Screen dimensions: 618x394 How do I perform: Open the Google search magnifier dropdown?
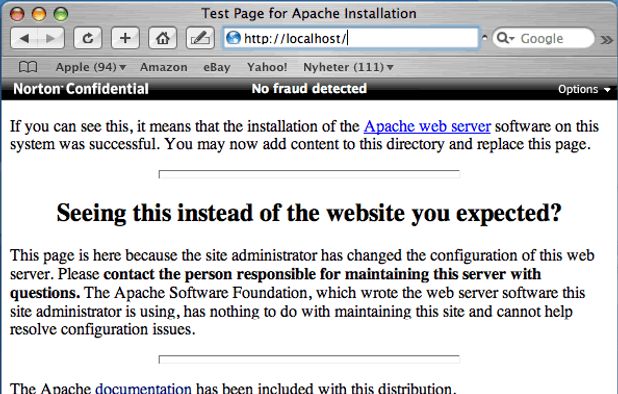506,38
